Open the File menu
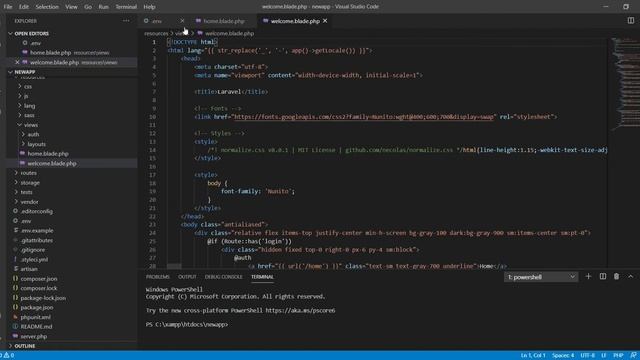 click(x=8, y=7)
